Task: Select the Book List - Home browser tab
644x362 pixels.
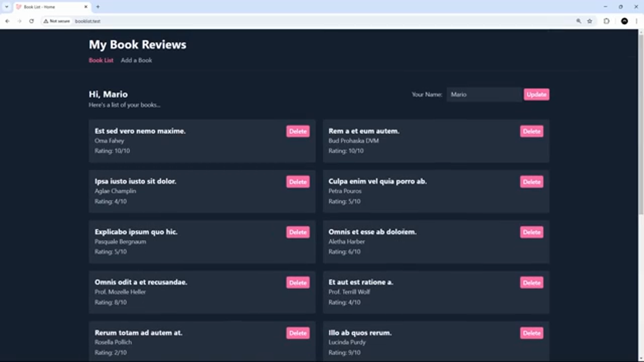Action: pyautogui.click(x=52, y=7)
